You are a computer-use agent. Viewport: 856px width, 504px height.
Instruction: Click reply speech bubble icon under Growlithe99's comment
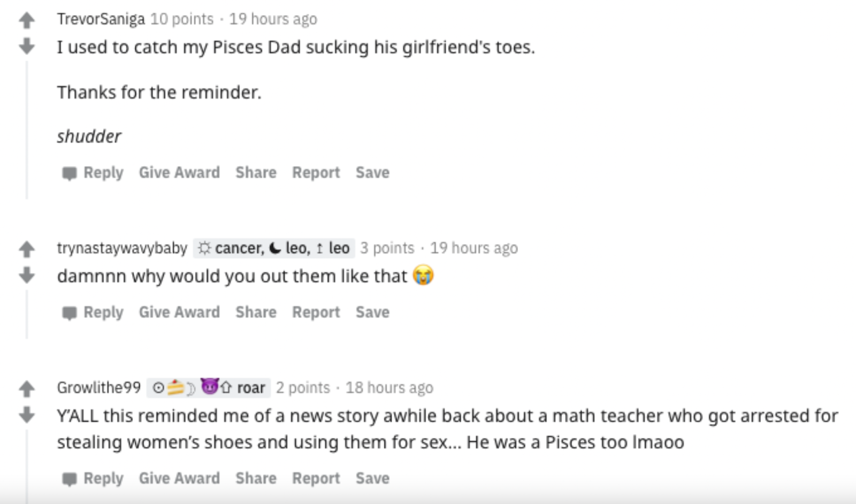pos(70,479)
